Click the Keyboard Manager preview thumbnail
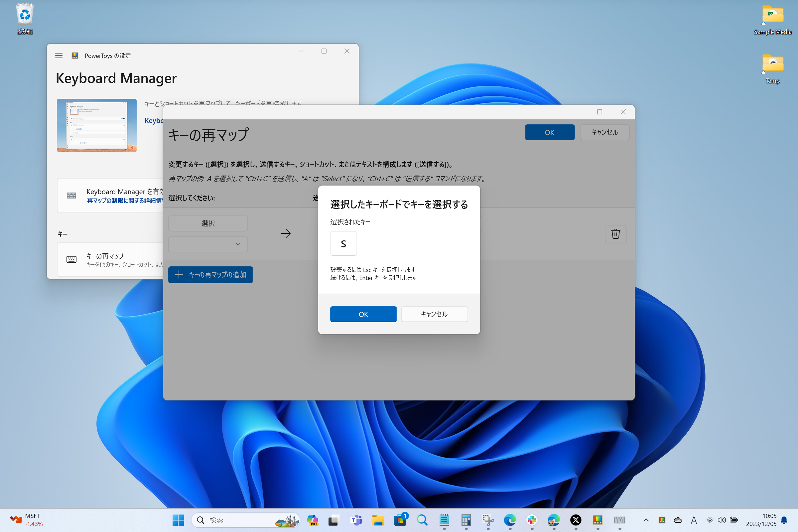798x532 pixels. pos(97,125)
